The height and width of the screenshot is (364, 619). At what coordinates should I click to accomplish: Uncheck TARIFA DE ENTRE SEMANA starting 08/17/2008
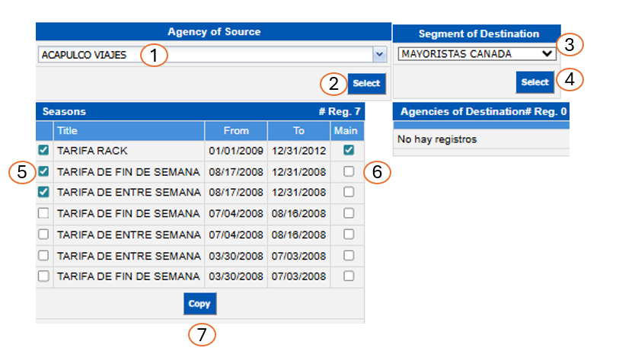44,193
